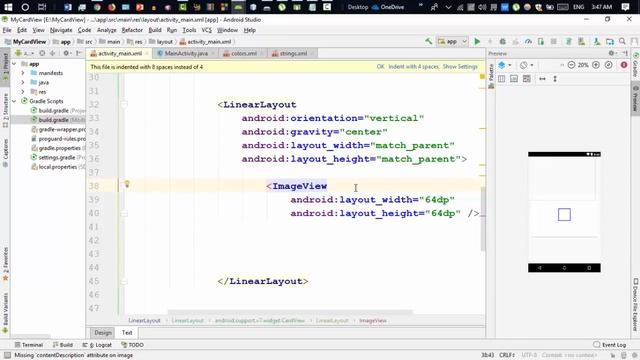Zoom in on the Preview panel
The height and width of the screenshot is (360, 640).
(596, 65)
